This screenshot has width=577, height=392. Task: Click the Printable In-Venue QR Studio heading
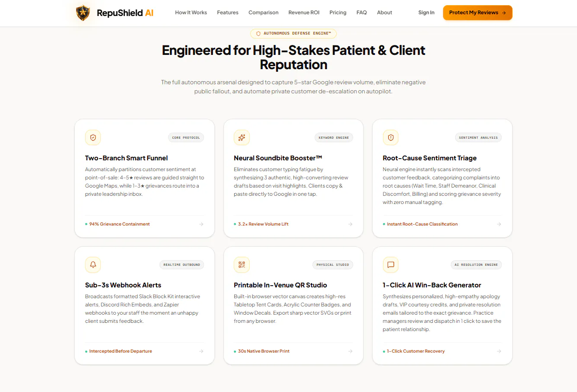[281, 285]
